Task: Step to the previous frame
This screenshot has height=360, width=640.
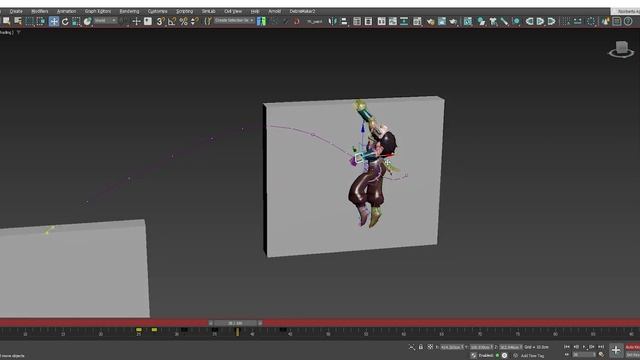Action: pyautogui.click(x=576, y=347)
